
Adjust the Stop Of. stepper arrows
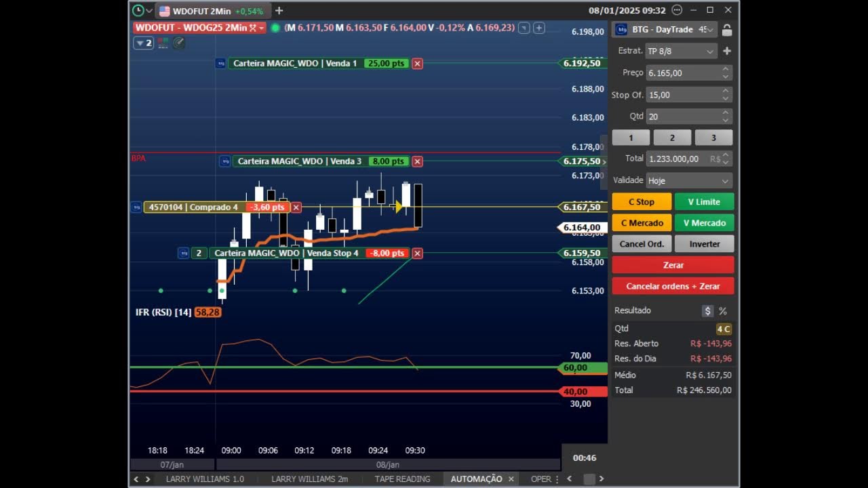(x=726, y=95)
